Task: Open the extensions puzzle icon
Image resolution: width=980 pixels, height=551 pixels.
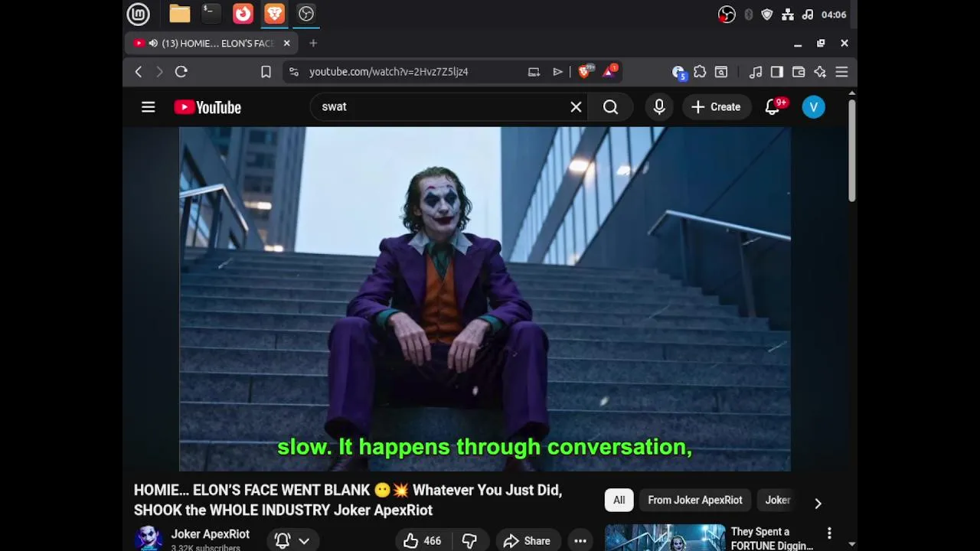Action: click(x=700, y=72)
